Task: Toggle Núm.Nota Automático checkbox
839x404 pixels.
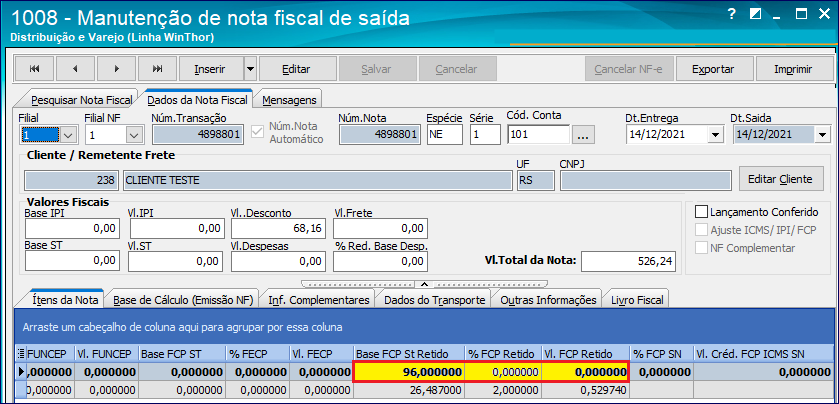Action: coord(258,133)
